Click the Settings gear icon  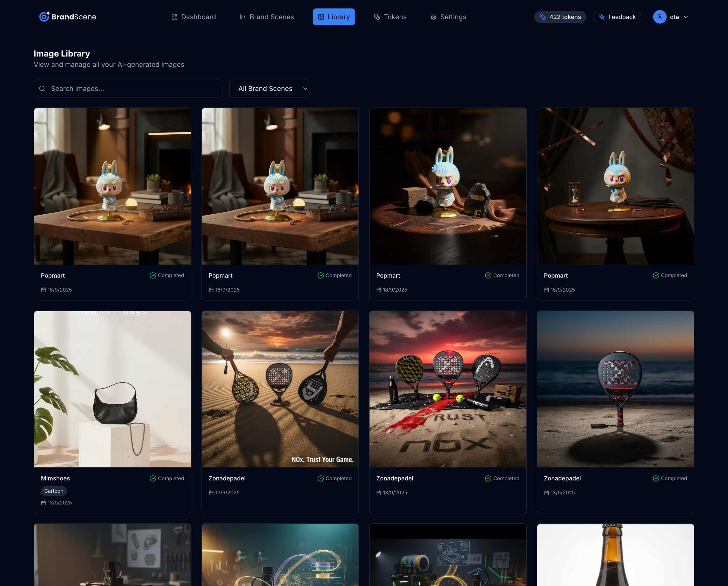pos(433,17)
